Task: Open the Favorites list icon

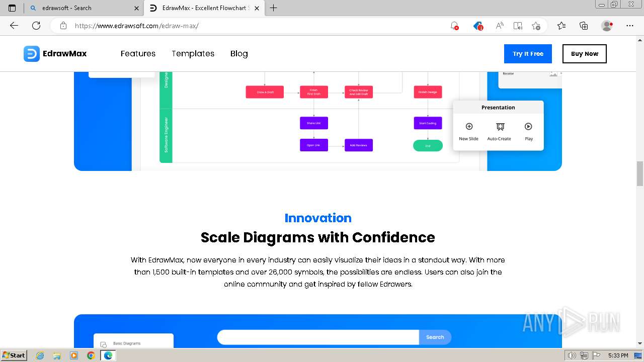Action: click(561, 26)
